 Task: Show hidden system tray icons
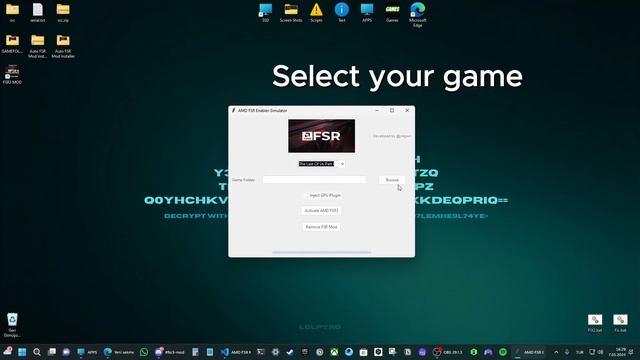pos(556,352)
